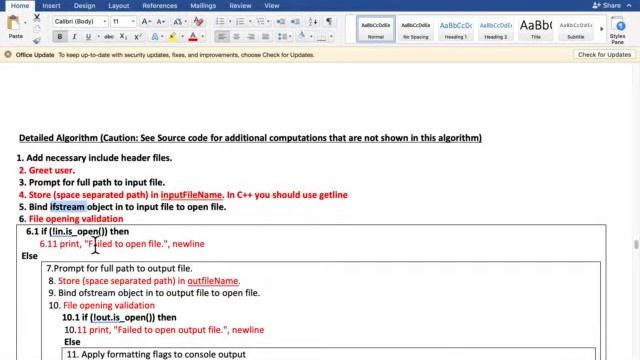
Task: Justify the paragraph text
Action: click(265, 37)
